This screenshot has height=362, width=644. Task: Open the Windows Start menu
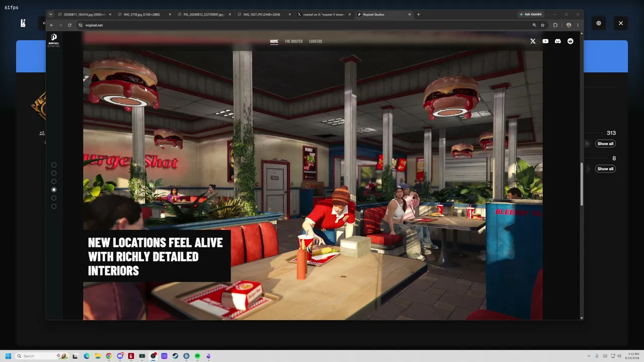point(8,356)
